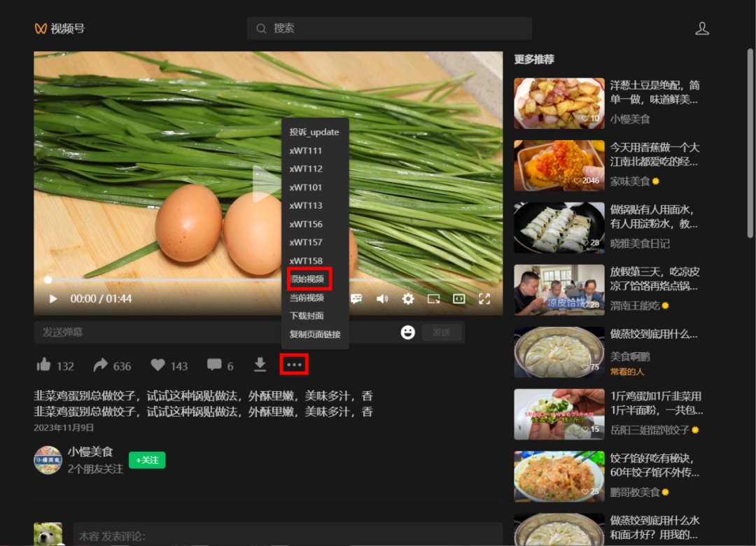Favorite the video with heart icon
Screen dimensions: 756x546
coord(157,365)
